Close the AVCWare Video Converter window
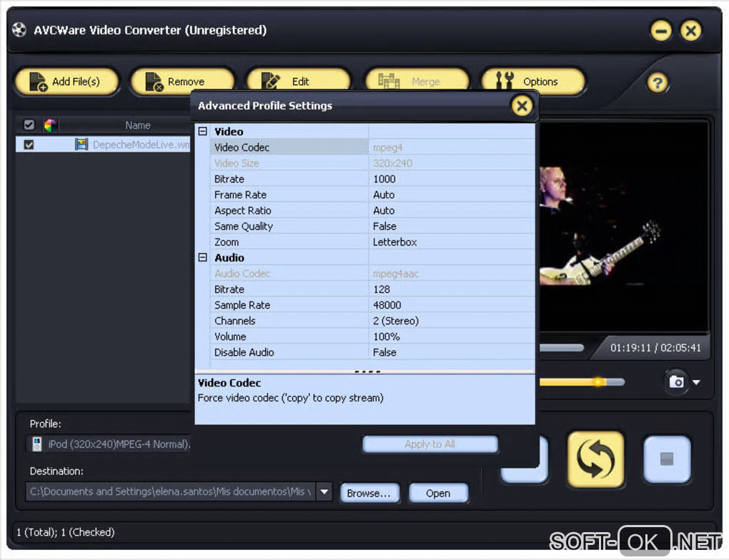 691,31
